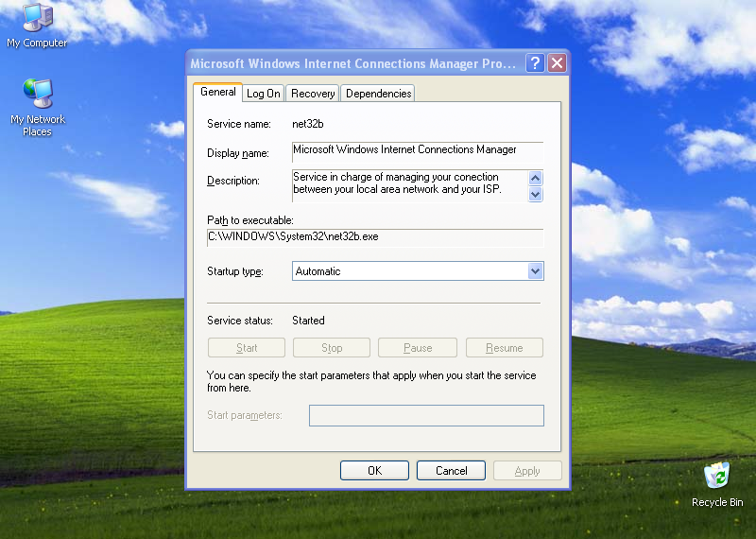Switch to the General tab
Viewport: 756px width, 539px height.
[x=217, y=92]
